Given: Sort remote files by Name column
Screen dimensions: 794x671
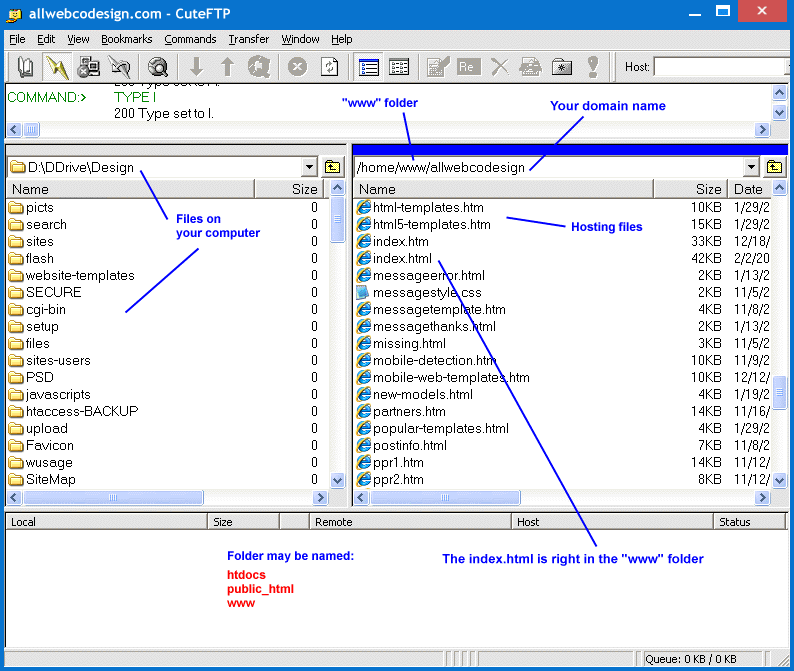Looking at the screenshot, I should (x=503, y=189).
